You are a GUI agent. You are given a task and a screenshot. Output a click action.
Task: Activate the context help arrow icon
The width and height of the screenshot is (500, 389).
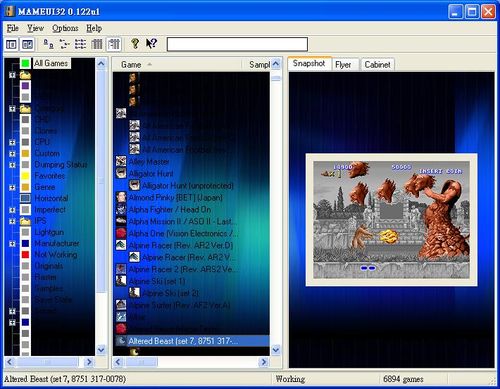[x=151, y=44]
